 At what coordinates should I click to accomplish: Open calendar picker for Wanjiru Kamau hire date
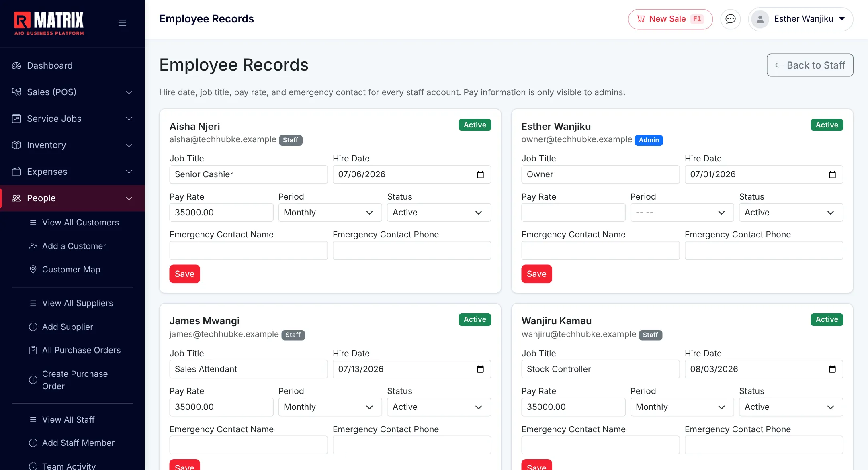832,369
